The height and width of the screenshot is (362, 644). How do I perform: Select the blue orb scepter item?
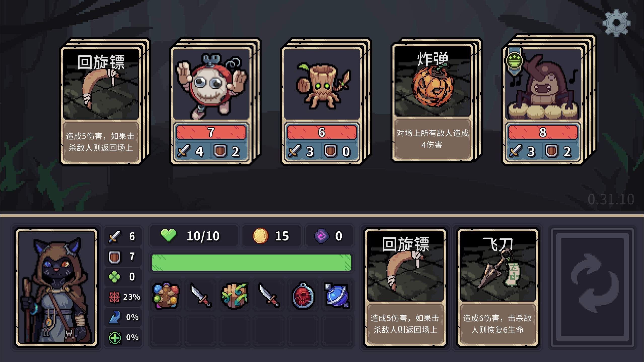click(x=337, y=295)
